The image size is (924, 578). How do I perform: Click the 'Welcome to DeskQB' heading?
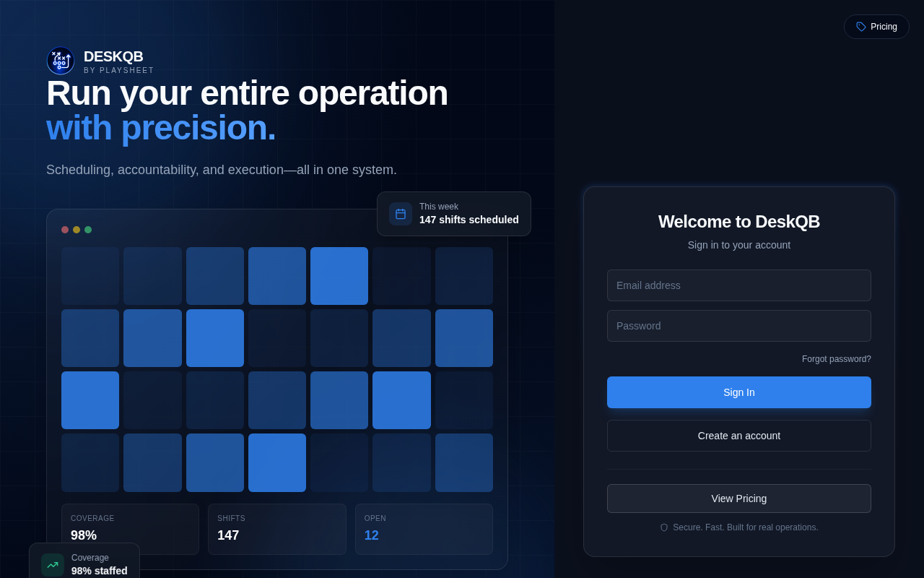739,222
